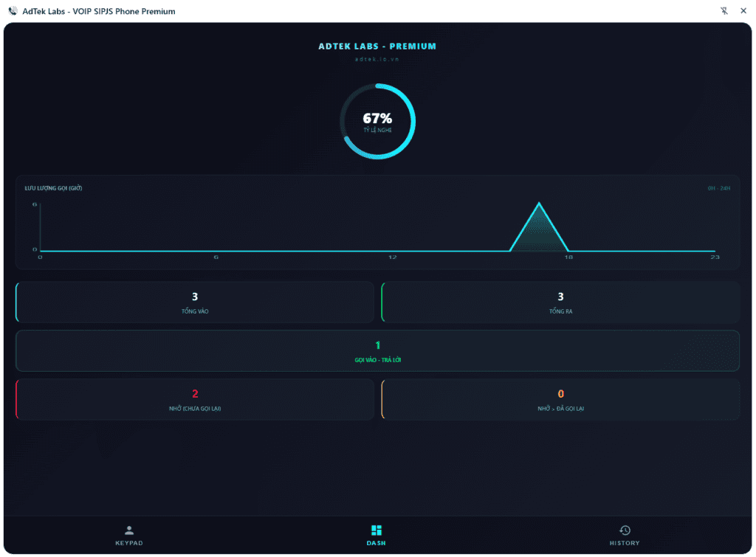
Task: Open the History clock icon
Action: tap(625, 530)
